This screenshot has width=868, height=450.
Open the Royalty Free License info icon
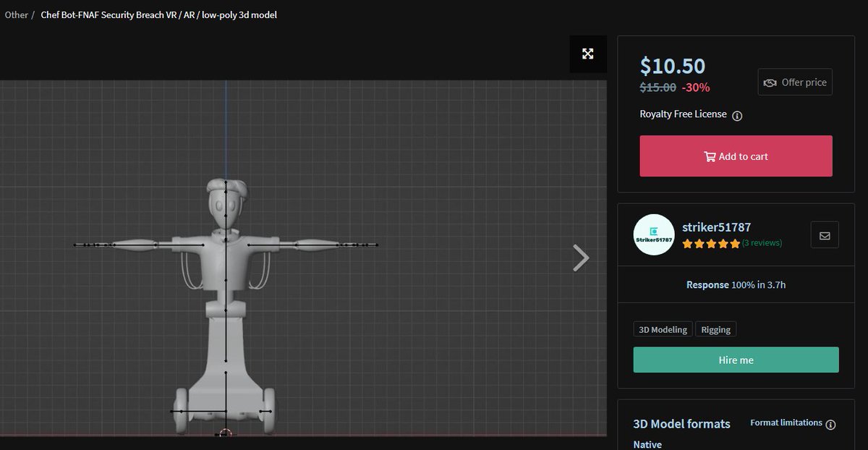click(x=737, y=115)
